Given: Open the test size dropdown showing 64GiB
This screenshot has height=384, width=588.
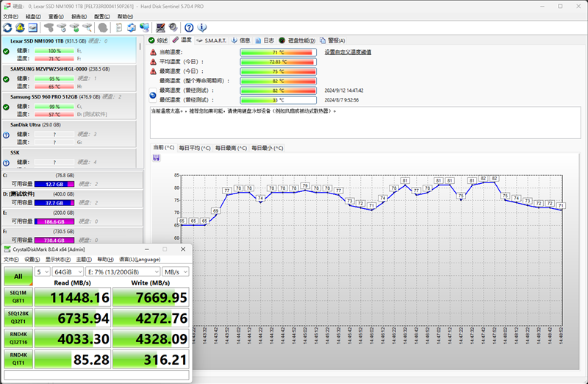Looking at the screenshot, I should tap(68, 271).
